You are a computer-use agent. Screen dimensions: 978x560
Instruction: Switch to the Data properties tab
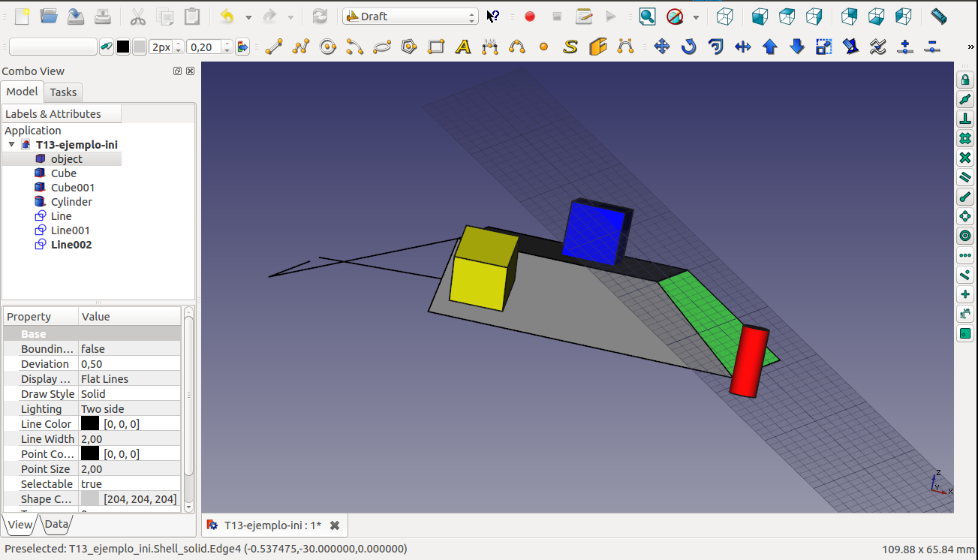tap(56, 524)
